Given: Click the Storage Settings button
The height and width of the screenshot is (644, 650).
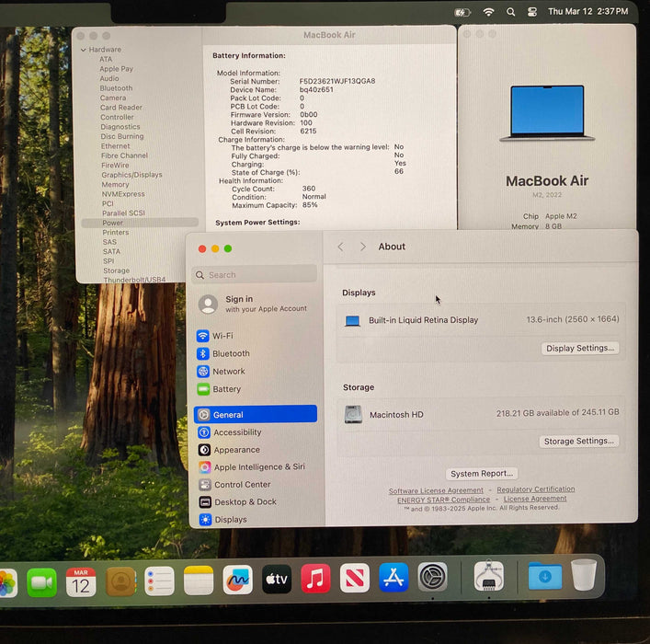Looking at the screenshot, I should [578, 441].
